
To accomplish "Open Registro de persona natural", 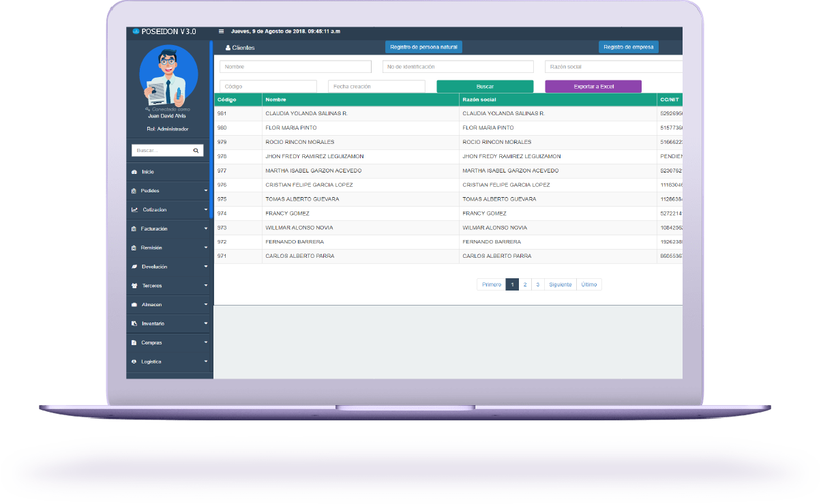I will 423,47.
